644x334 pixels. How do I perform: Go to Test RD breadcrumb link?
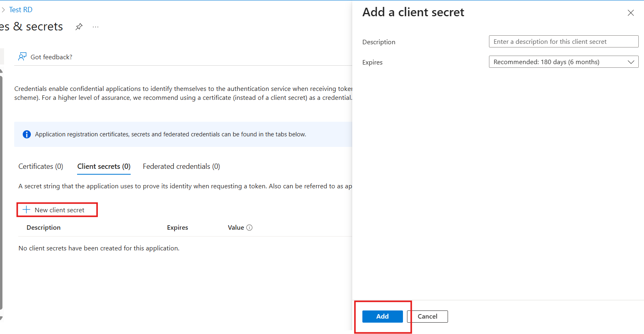[21, 10]
